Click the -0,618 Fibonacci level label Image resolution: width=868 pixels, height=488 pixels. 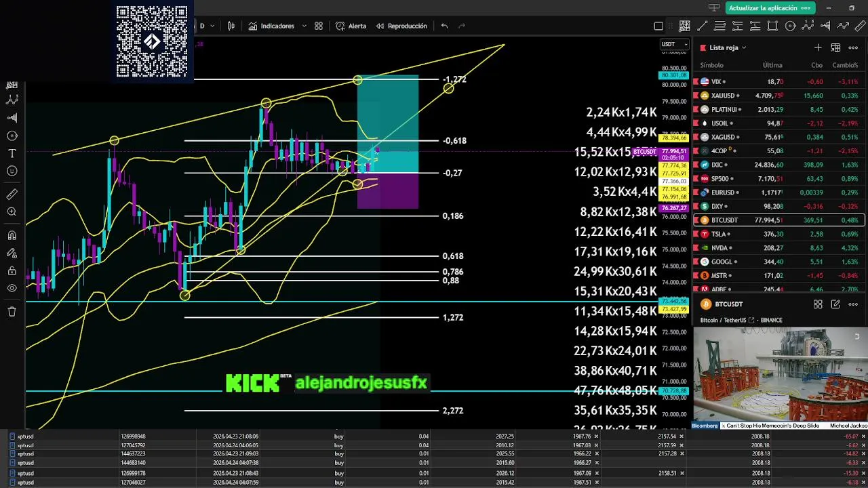click(454, 141)
